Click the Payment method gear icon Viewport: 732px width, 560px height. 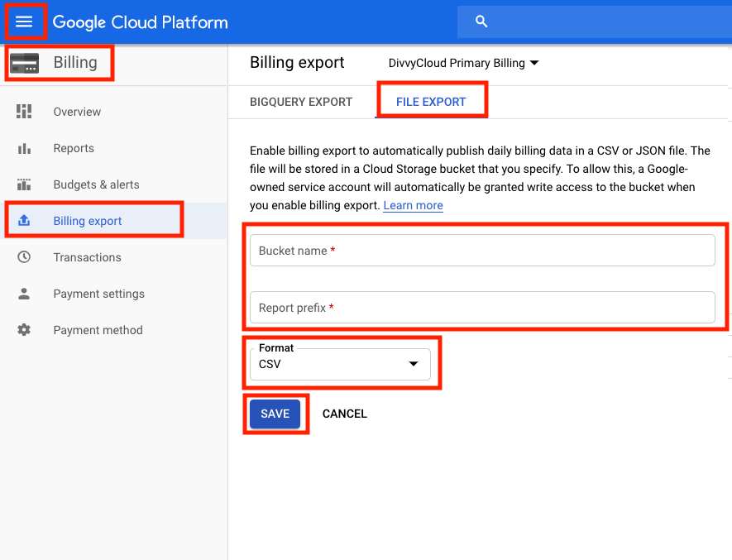(24, 330)
